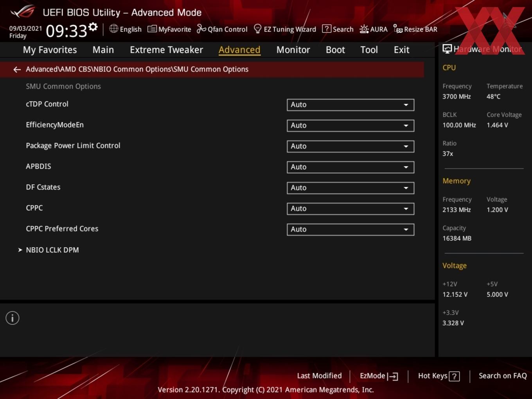Open the cTDP Control dropdown

[350, 105]
